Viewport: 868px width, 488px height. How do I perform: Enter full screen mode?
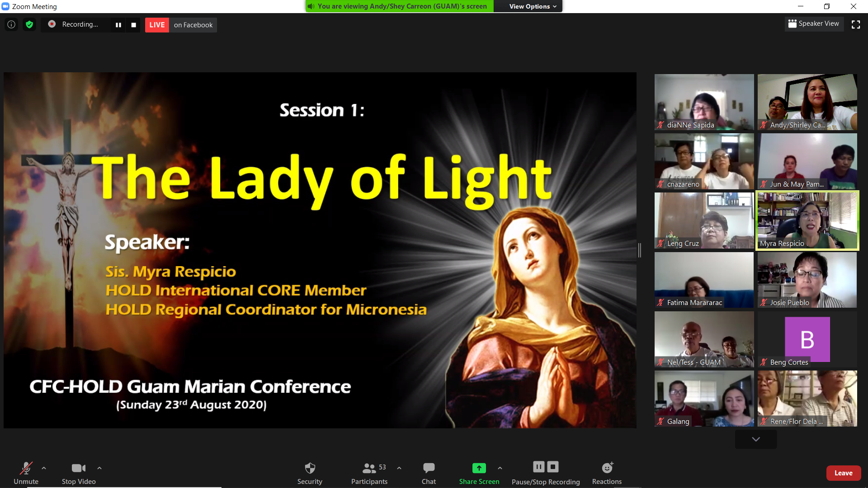point(856,24)
